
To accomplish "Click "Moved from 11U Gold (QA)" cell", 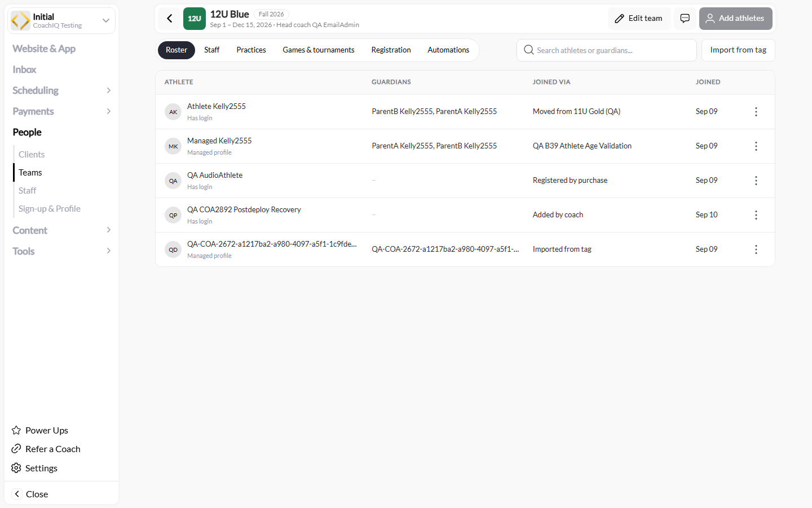I will pyautogui.click(x=576, y=112).
